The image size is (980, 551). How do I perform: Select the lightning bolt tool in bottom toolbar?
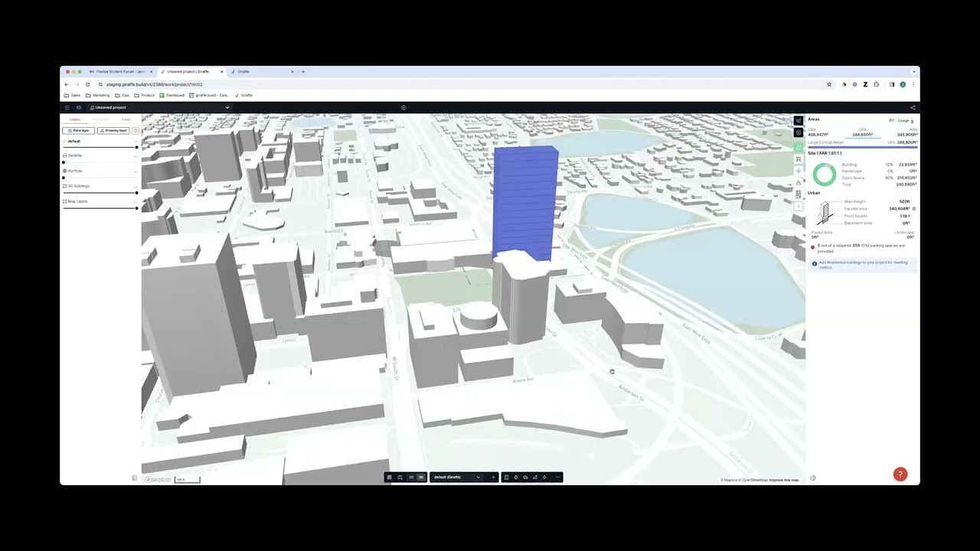click(x=544, y=478)
